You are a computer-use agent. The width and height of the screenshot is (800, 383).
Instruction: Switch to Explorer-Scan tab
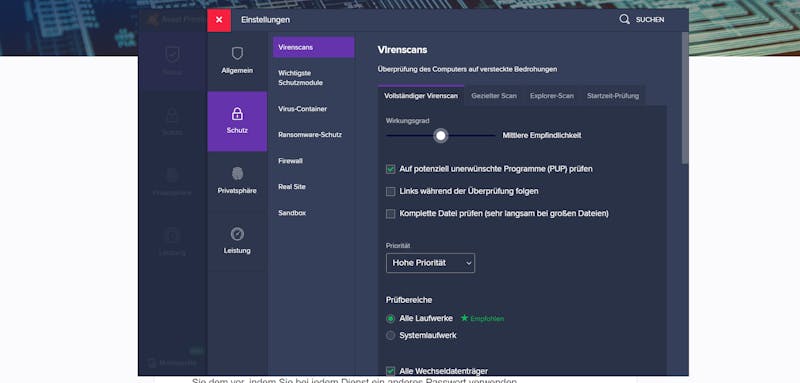(552, 96)
